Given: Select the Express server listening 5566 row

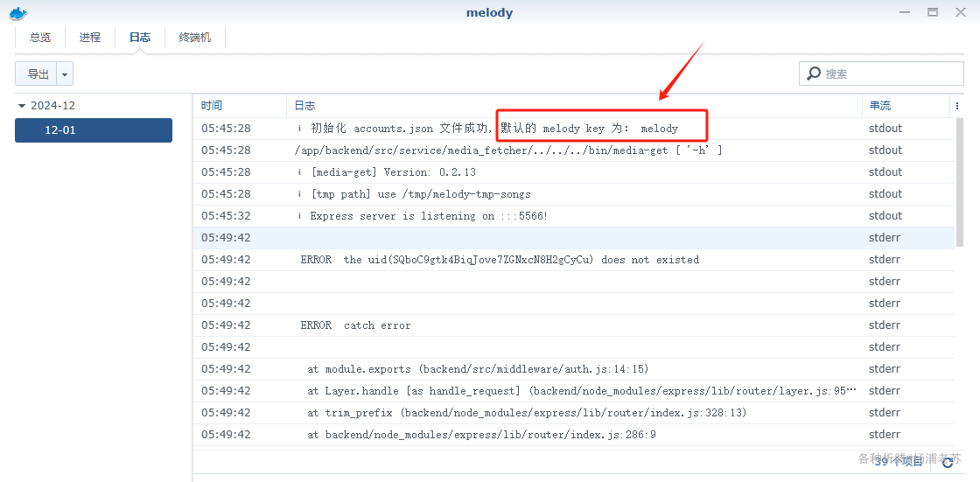Looking at the screenshot, I should click(574, 216).
